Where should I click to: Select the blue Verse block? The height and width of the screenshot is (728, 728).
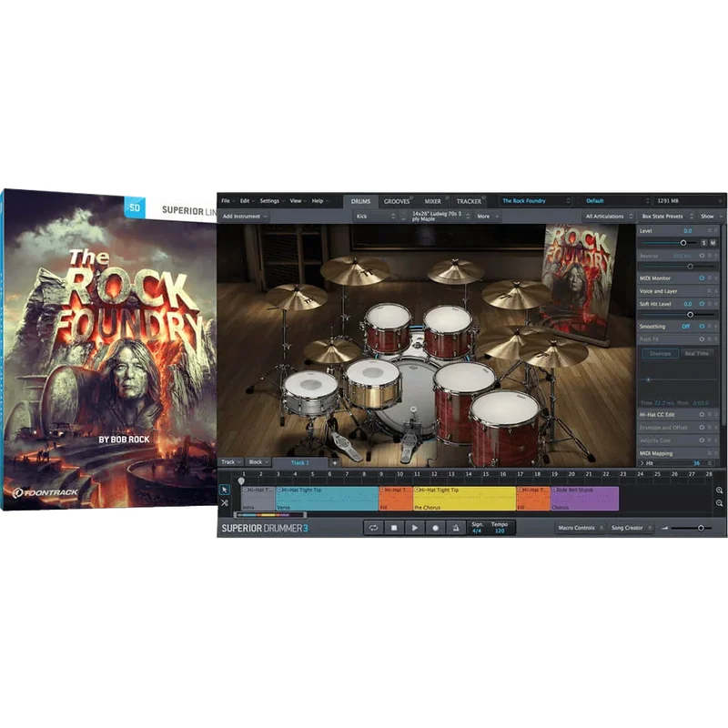(x=328, y=499)
